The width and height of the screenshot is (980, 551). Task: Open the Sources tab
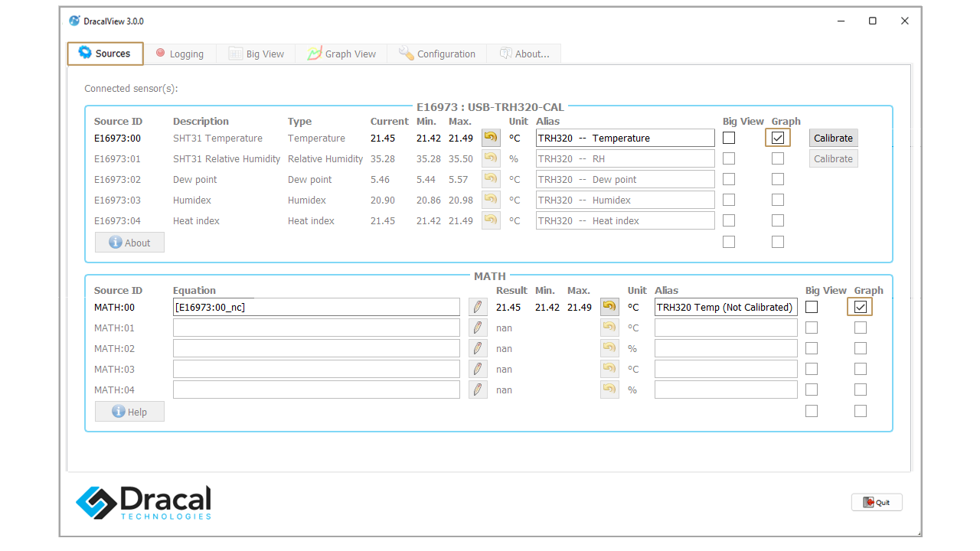click(106, 54)
